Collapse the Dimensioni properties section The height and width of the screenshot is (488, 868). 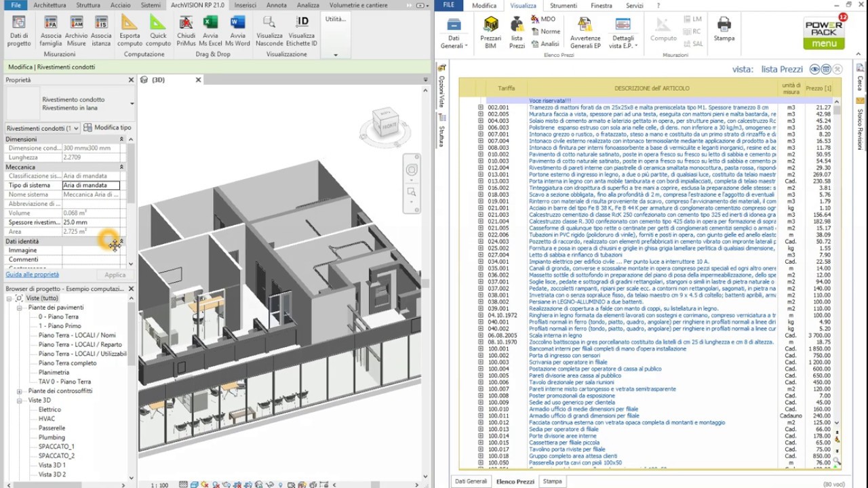(122, 139)
